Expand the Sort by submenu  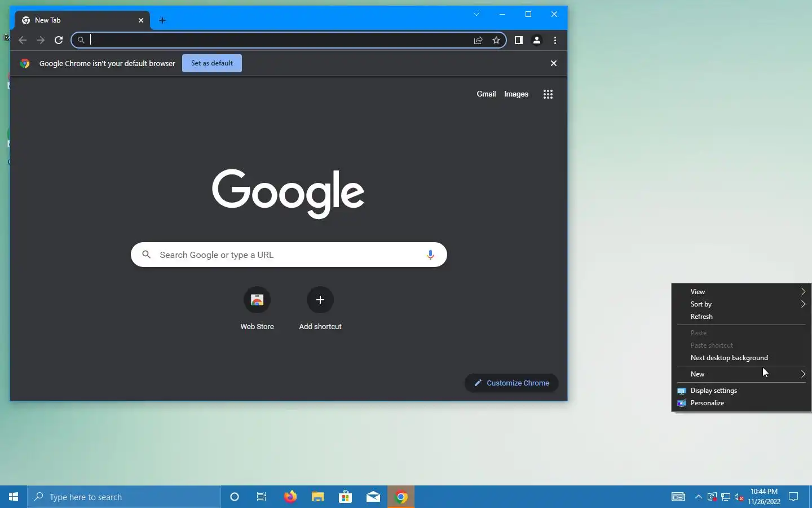(x=742, y=304)
